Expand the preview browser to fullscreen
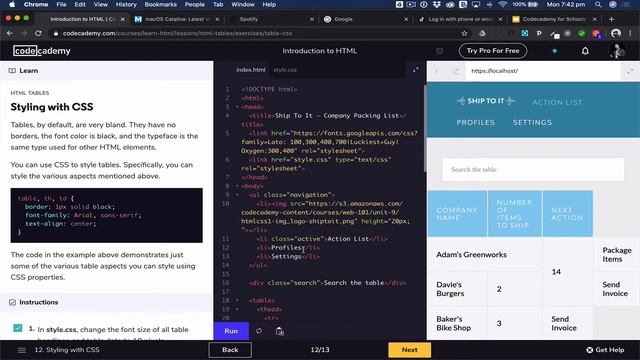The image size is (640, 360). point(630,71)
